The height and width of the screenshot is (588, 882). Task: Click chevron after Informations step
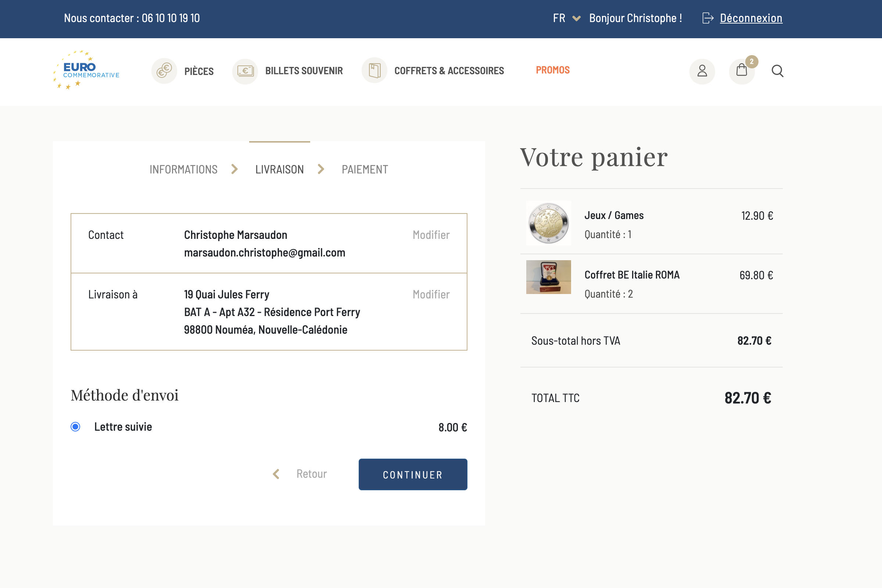click(x=235, y=169)
